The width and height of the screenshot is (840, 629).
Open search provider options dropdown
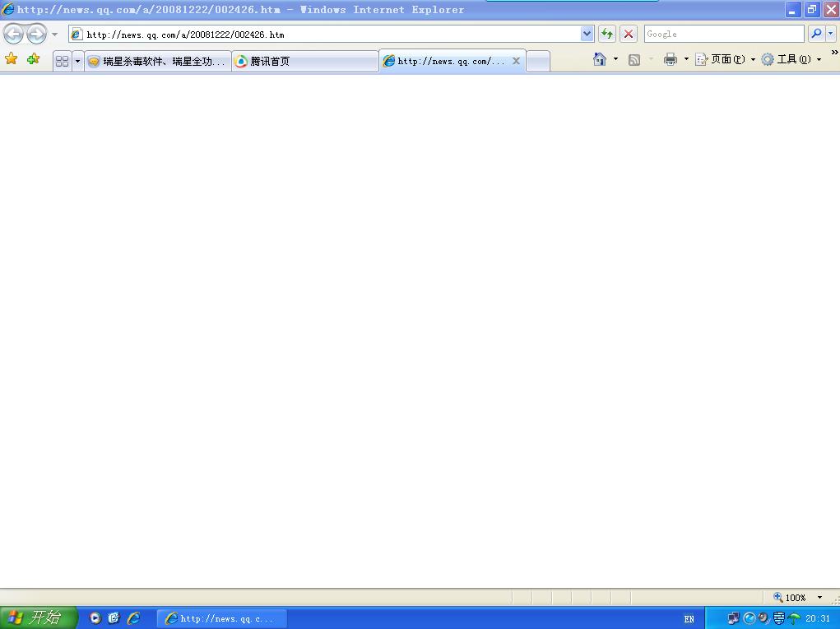831,35
